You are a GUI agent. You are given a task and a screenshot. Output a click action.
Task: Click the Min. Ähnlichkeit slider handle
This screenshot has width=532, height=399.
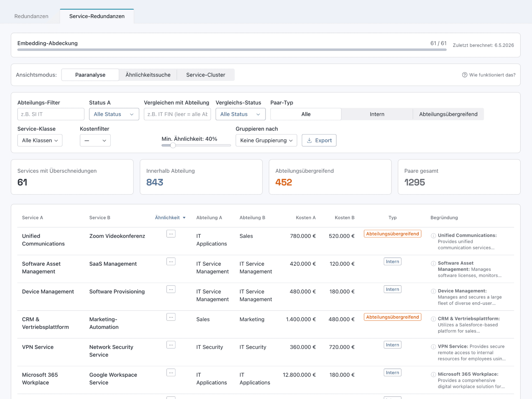pos(173,145)
